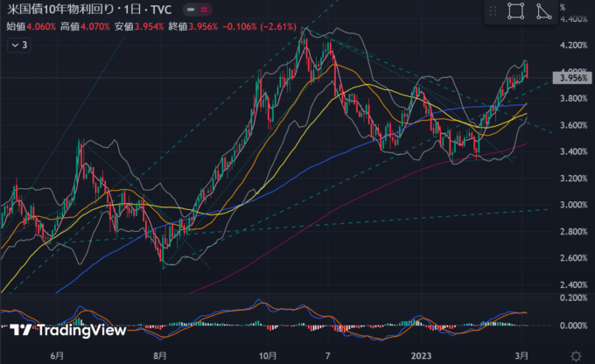
Task: Click the 10月 label on time axis
Action: pyautogui.click(x=267, y=356)
